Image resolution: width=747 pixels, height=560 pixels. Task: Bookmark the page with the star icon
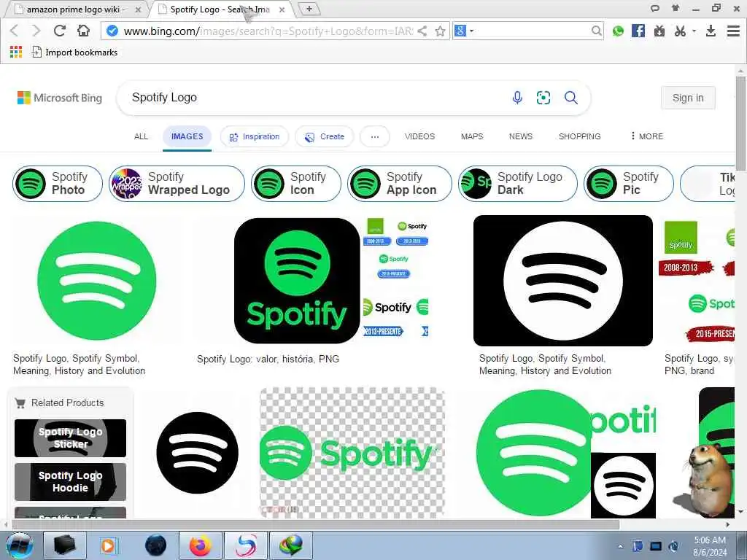[440, 31]
